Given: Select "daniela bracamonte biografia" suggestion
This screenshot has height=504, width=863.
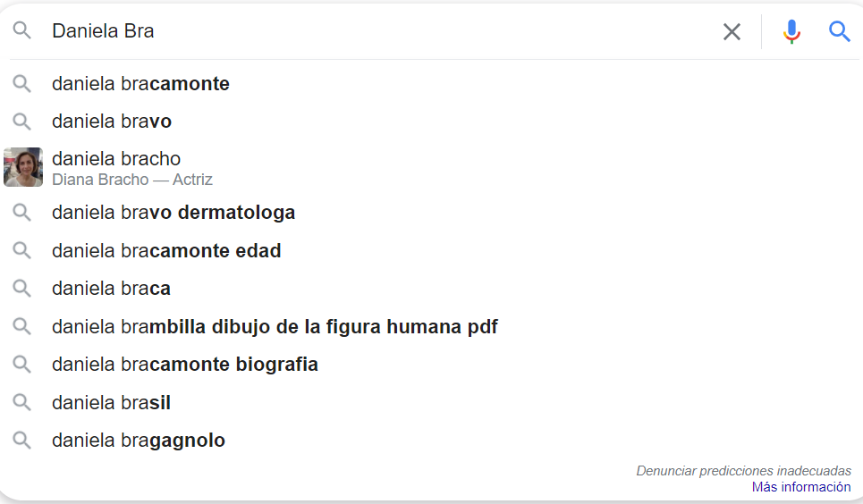Looking at the screenshot, I should click(x=185, y=365).
